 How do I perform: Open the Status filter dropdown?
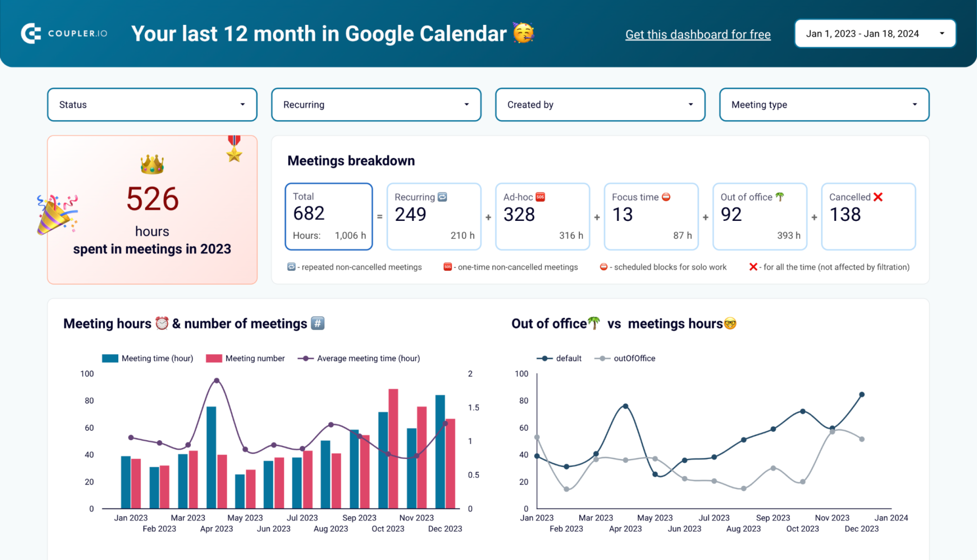coord(152,104)
